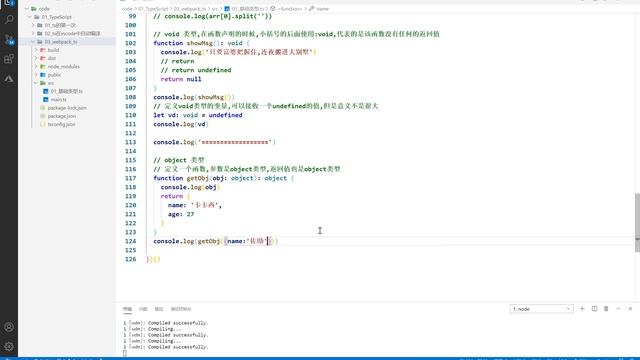Collapse the 01_TypeScript folder chevron
This screenshot has width=640, height=360.
(x=30, y=17)
